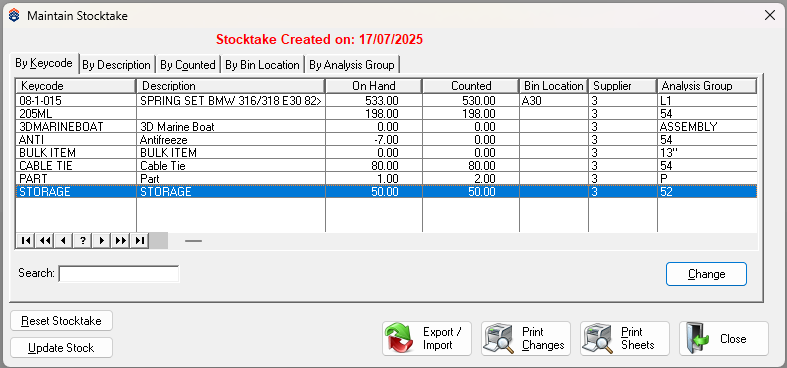Select the 205ML keycode row
This screenshot has height=368, width=787.
386,113
